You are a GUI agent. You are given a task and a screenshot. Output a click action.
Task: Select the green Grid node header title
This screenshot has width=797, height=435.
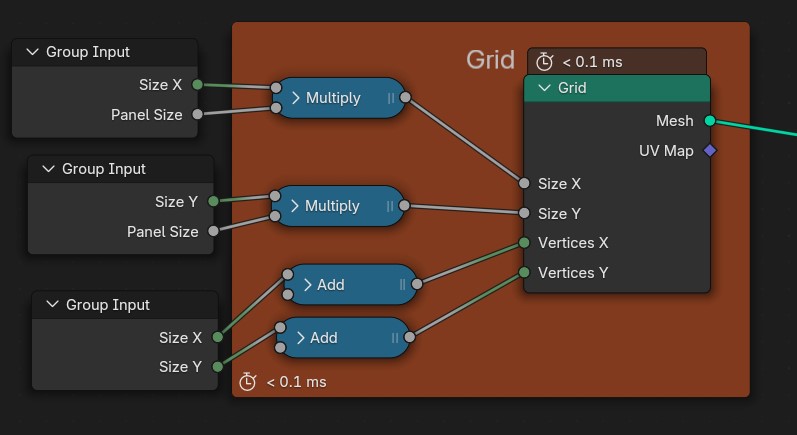(x=572, y=88)
